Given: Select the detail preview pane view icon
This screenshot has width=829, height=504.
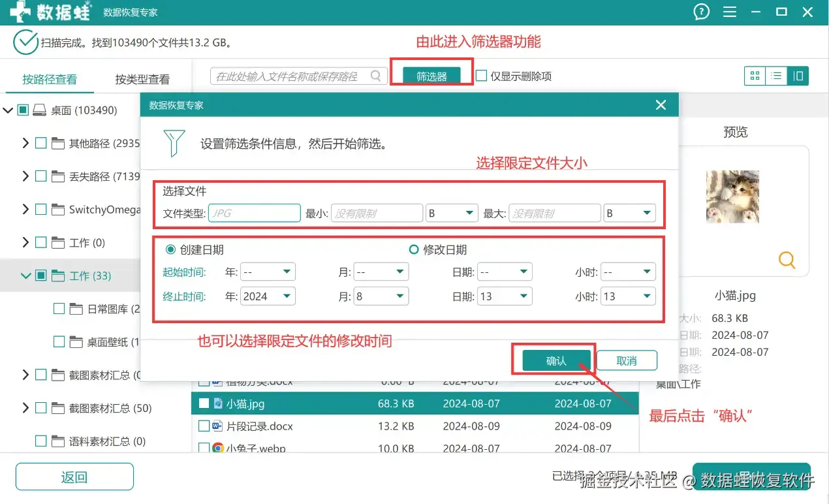Looking at the screenshot, I should (x=798, y=76).
